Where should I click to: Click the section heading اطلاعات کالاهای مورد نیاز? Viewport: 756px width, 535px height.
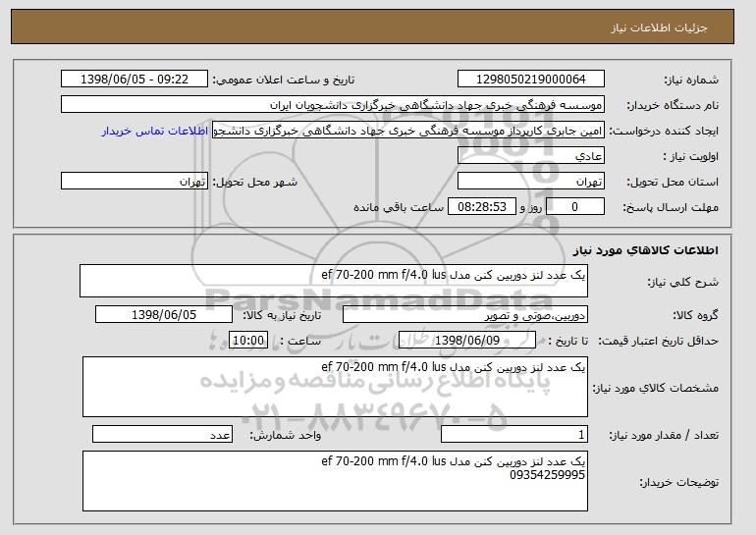coord(646,250)
